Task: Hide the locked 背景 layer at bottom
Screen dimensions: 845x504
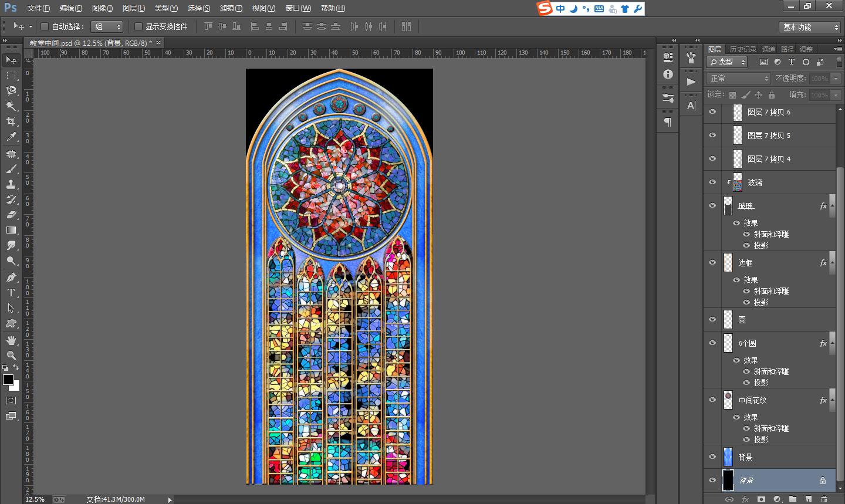Action: [712, 480]
